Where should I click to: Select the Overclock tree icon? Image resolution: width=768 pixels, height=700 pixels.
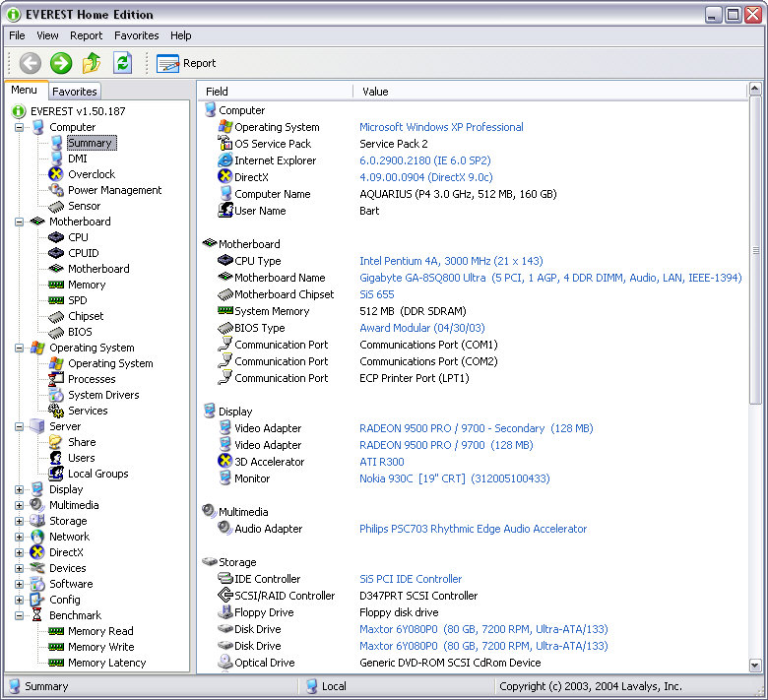point(56,174)
